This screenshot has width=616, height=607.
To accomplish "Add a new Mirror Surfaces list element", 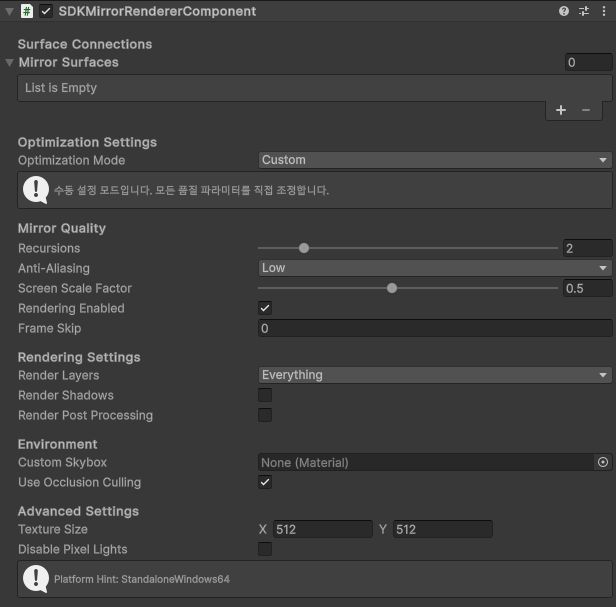I will [561, 110].
